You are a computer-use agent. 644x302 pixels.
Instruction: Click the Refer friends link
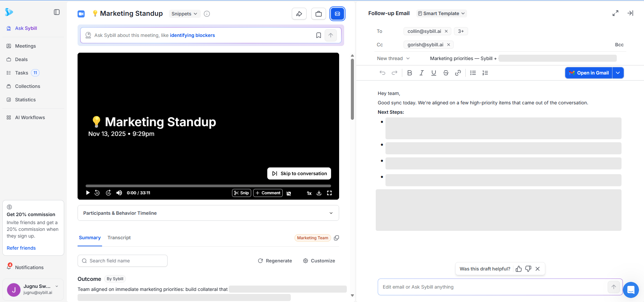click(21, 248)
